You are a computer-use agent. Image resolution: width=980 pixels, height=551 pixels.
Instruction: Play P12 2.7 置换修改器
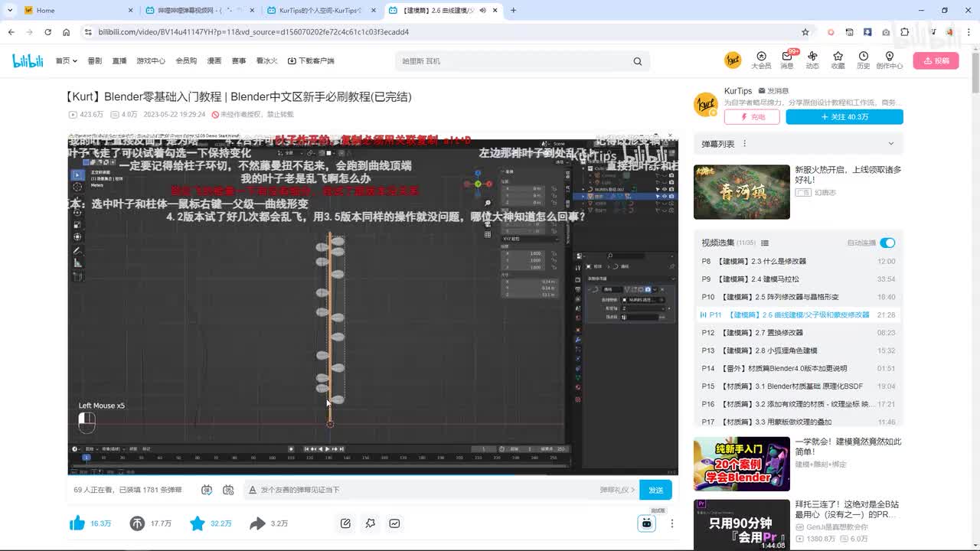click(799, 333)
